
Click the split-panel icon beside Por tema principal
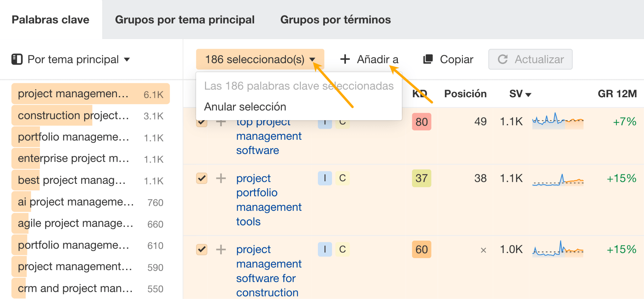17,59
